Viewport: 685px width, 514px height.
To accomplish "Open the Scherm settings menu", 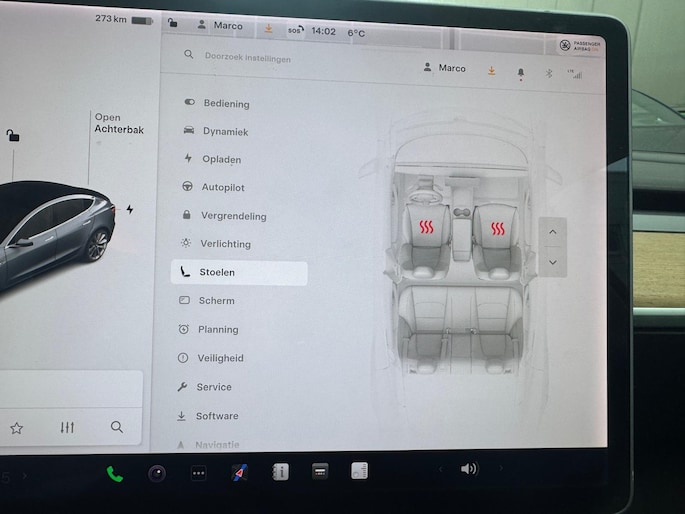I will tap(216, 300).
